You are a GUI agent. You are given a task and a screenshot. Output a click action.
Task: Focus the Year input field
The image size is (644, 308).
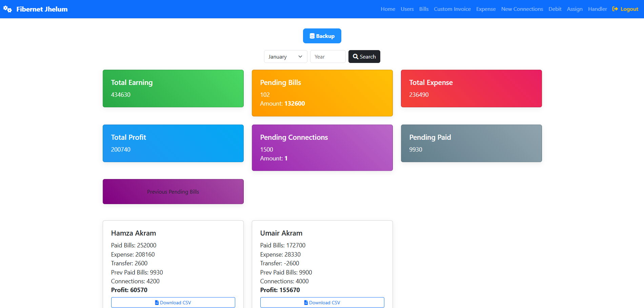pyautogui.click(x=327, y=57)
